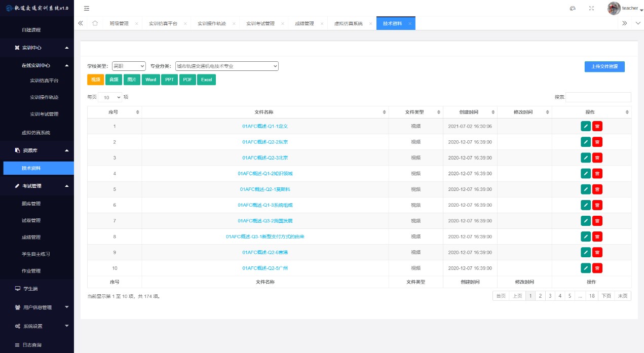Image resolution: width=644 pixels, height=353 pixels.
Task: Click the 搜索 input field
Action: click(x=598, y=97)
